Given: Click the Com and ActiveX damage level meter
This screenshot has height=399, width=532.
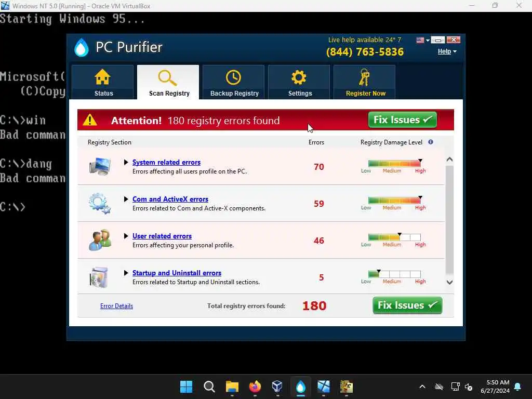Looking at the screenshot, I should 395,201.
